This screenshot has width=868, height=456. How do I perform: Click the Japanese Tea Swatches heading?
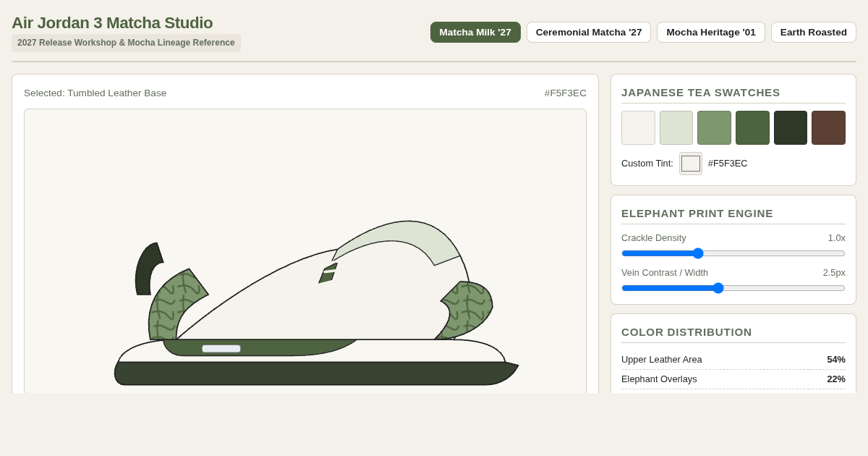[701, 93]
